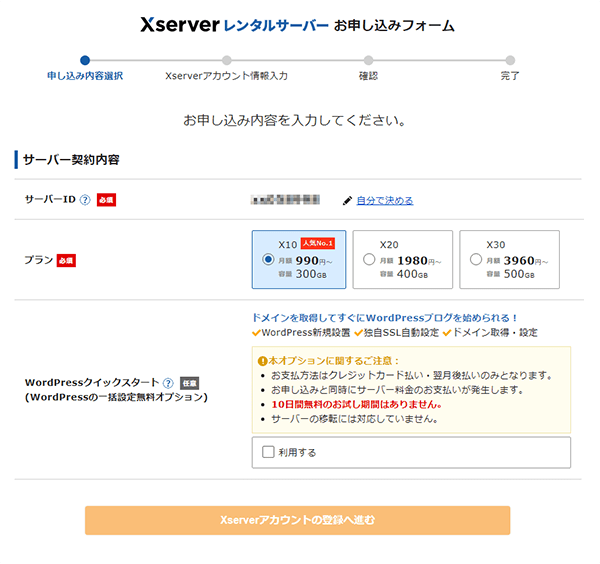
Task: Click the red 10日間無料のお試し期間はありません notice
Action: [x=357, y=404]
